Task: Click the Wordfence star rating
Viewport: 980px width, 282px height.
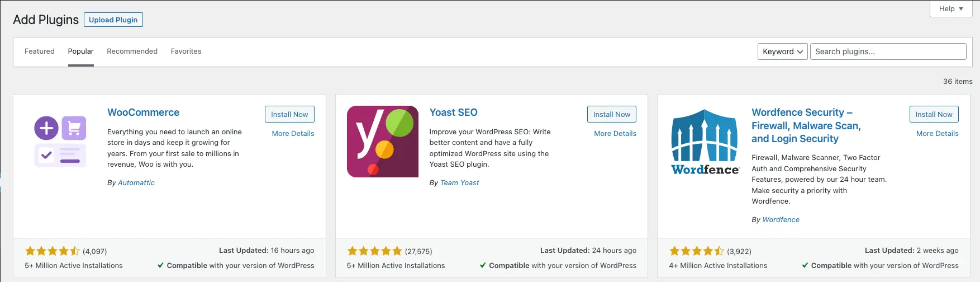Action: (697, 251)
